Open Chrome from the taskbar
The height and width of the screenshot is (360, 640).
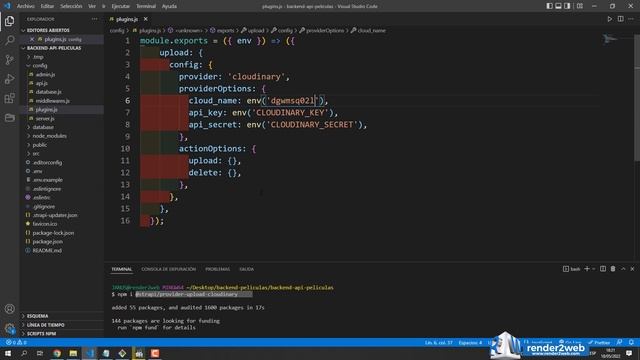click(x=57, y=353)
